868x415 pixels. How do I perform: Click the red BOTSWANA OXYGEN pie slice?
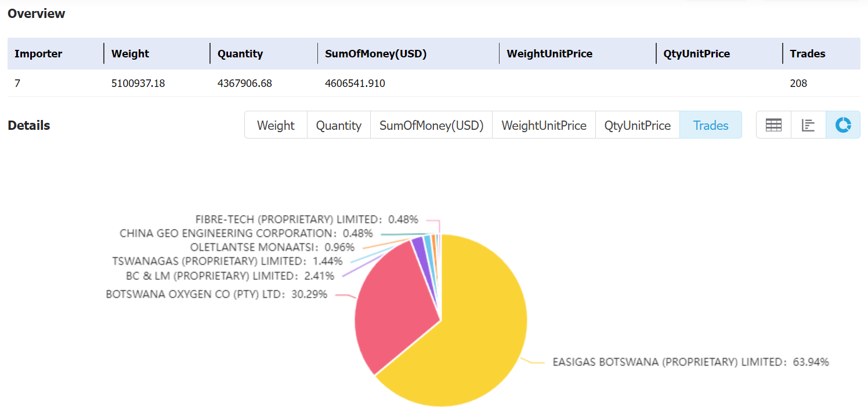(x=395, y=307)
